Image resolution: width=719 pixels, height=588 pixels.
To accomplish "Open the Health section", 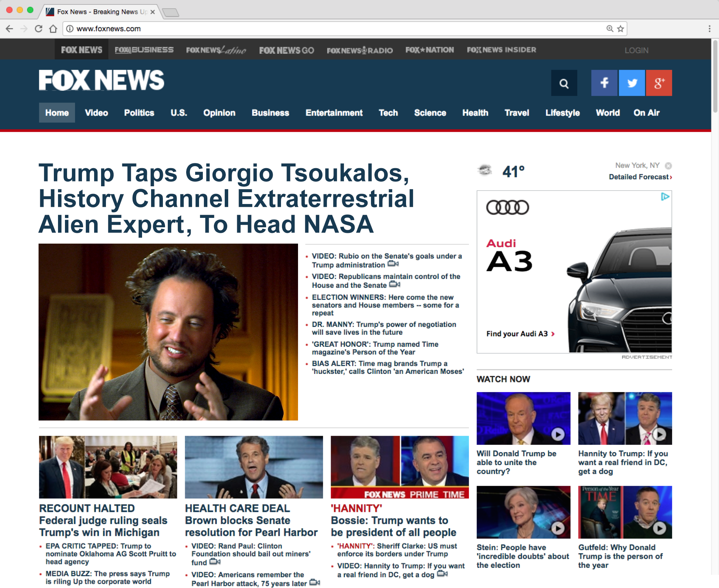I will click(476, 113).
